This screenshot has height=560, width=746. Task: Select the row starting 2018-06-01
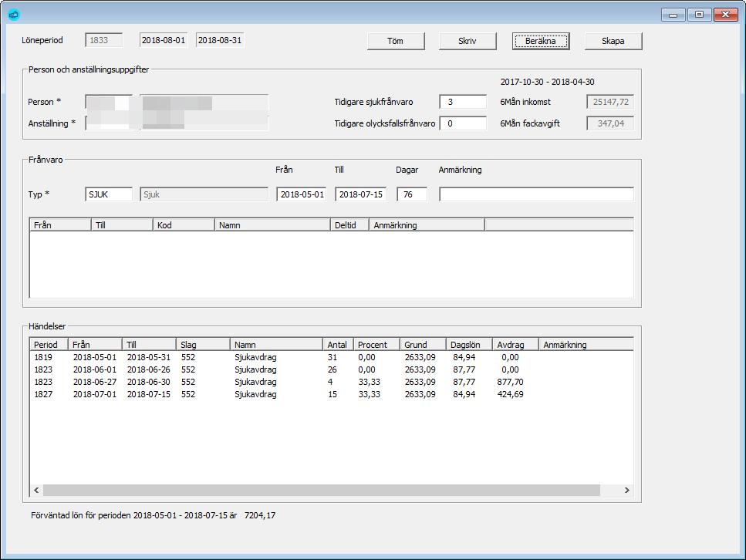click(x=332, y=369)
